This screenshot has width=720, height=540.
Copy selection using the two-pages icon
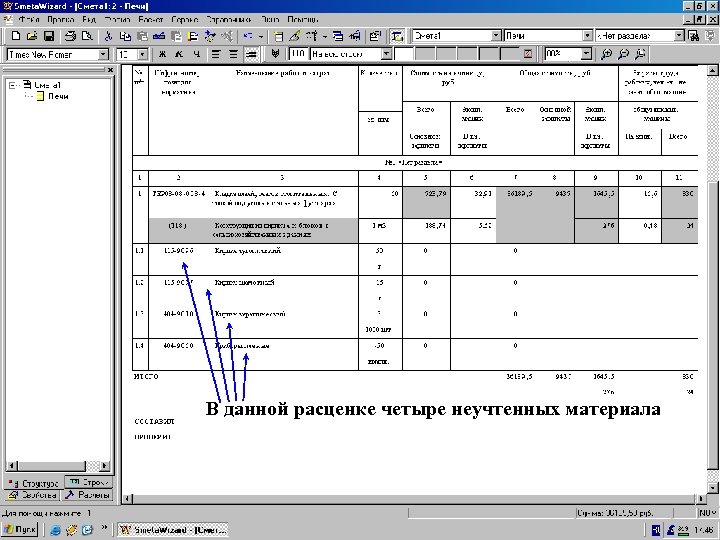tap(125, 36)
